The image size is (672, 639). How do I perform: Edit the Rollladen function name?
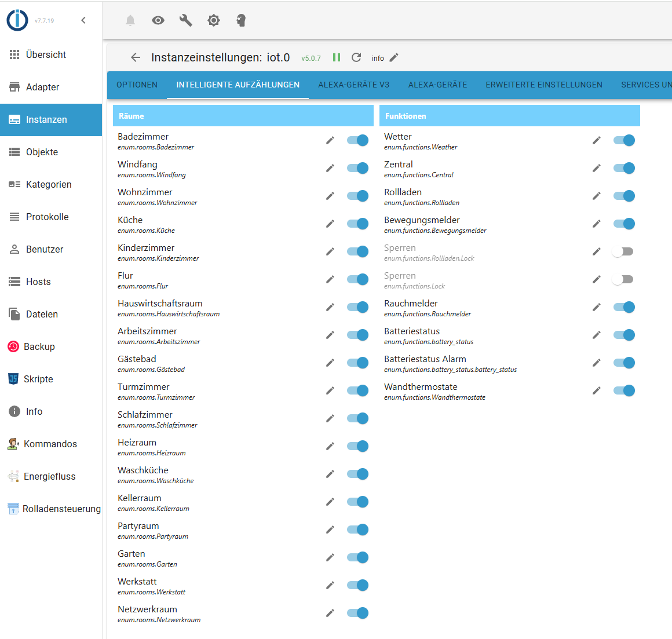tap(597, 196)
